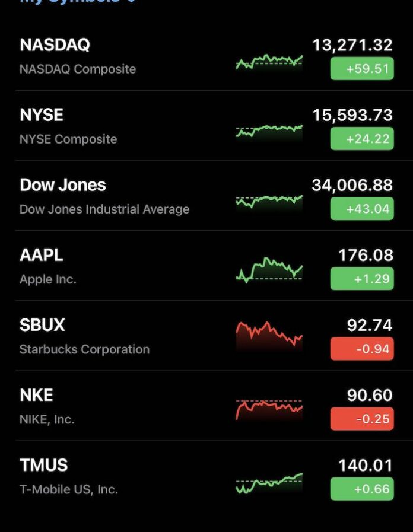This screenshot has height=532, width=413.
Task: Toggle the NASDAQ +59.51 change badge
Action: [362, 69]
